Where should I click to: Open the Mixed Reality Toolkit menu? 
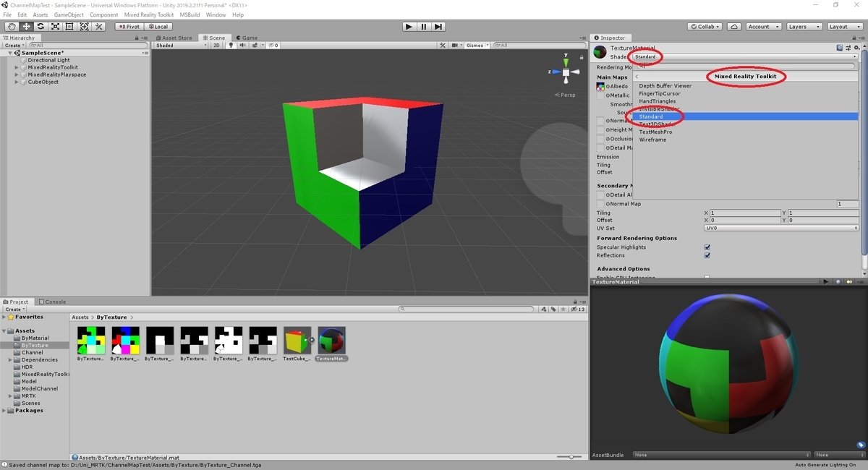tap(149, 14)
